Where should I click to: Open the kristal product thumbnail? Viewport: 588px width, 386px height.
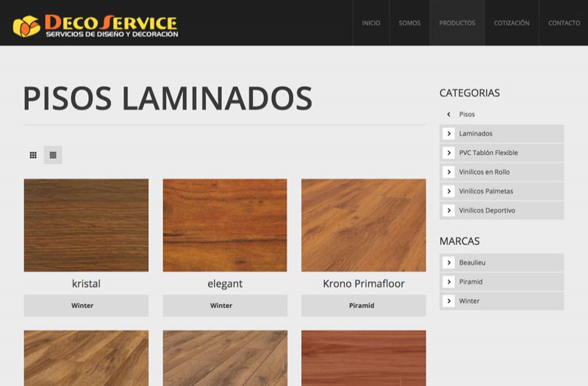(x=86, y=225)
